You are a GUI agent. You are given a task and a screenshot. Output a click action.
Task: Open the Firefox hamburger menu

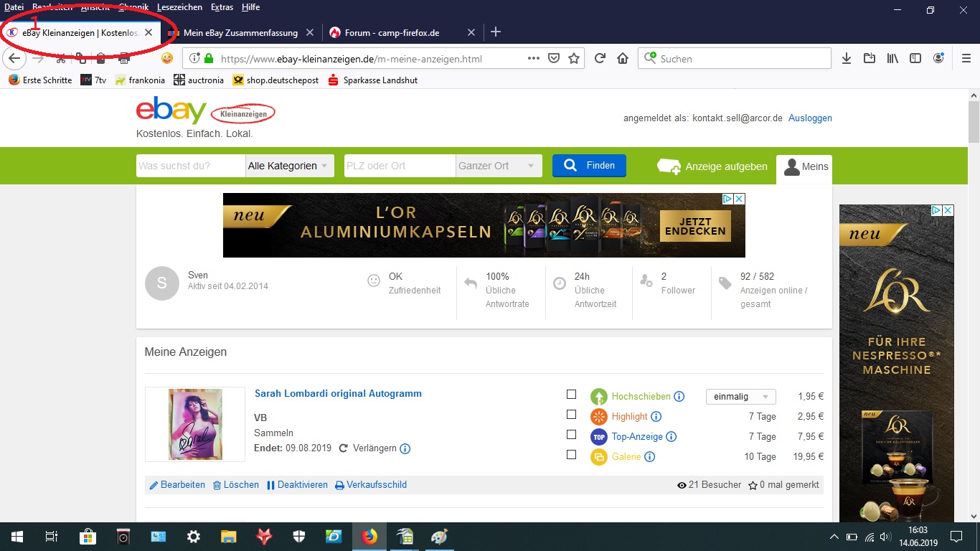966,58
